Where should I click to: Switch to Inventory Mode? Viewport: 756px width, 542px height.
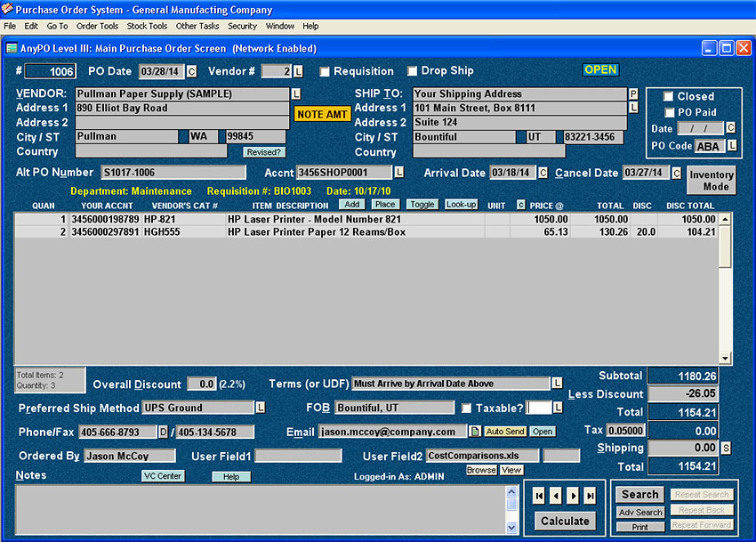pos(712,181)
